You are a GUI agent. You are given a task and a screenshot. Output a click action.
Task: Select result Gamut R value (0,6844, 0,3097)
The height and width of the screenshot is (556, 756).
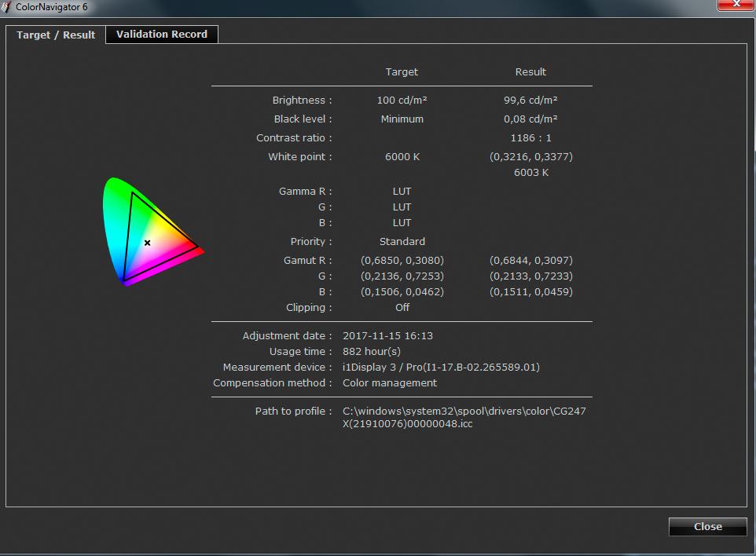point(530,260)
